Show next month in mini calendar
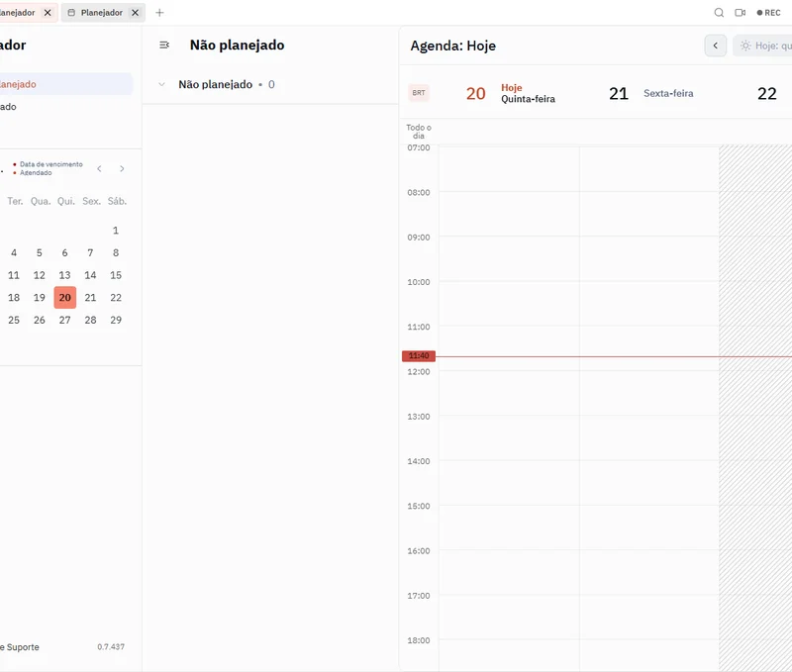Image resolution: width=792 pixels, height=672 pixels. tap(122, 168)
